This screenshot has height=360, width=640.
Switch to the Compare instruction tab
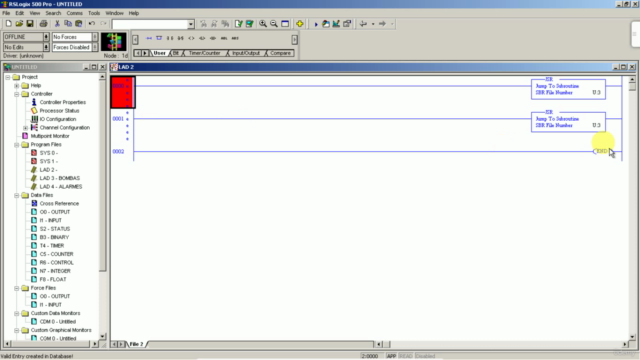coord(280,53)
